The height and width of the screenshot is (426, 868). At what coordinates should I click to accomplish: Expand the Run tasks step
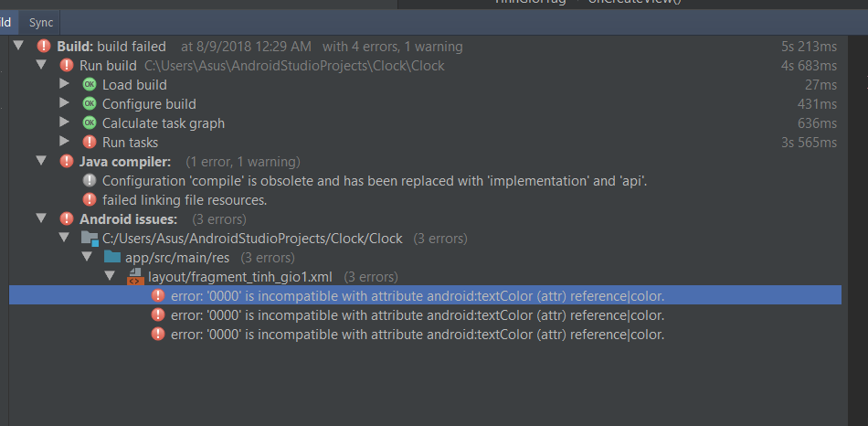coord(64,142)
